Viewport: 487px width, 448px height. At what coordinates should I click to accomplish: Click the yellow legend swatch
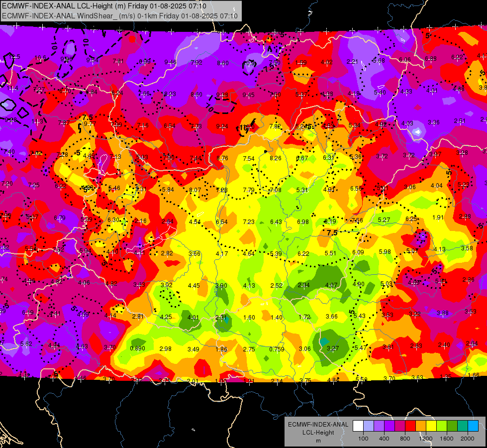[431, 426]
